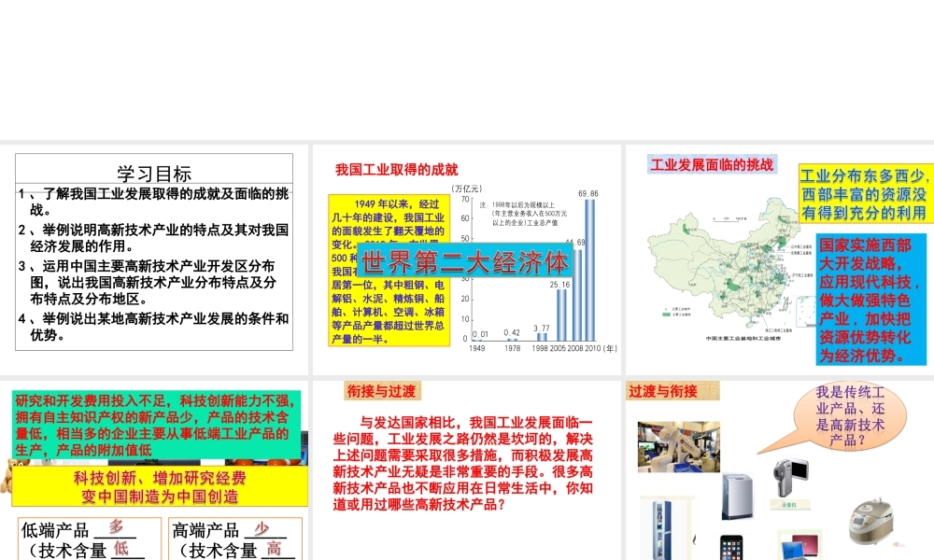The height and width of the screenshot is (560, 934).
Task: Click the China industrial bases map
Action: [729, 271]
